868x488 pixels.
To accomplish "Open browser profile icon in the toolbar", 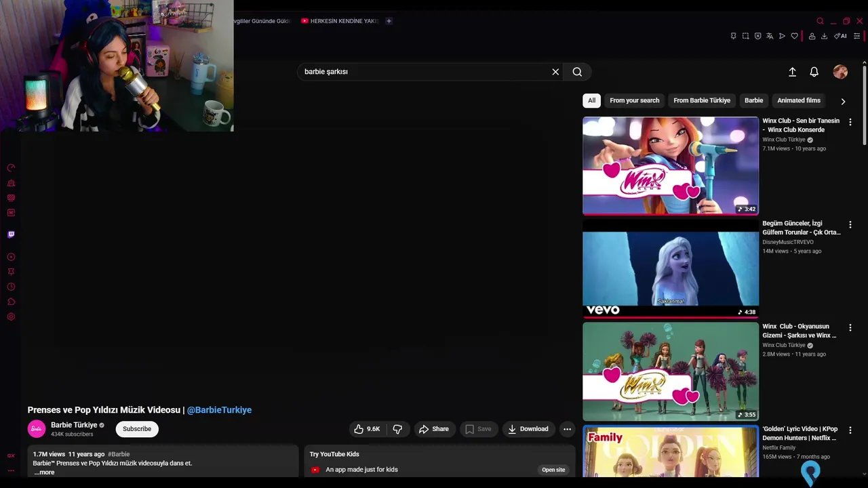I will [812, 36].
